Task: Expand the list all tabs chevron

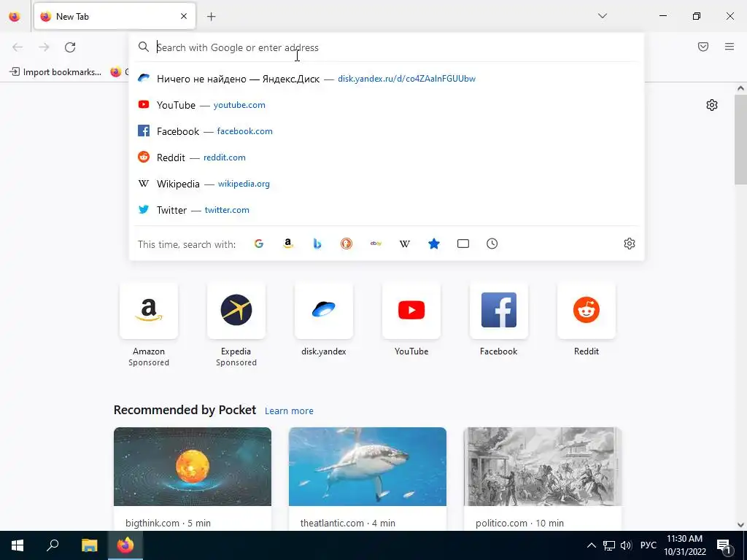Action: 603,16
